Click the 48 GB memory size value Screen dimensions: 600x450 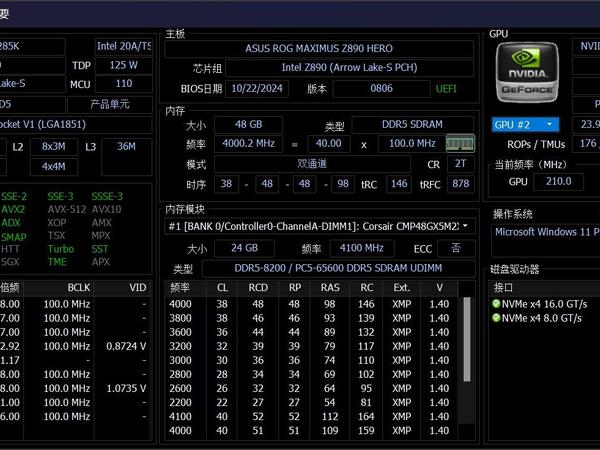(x=248, y=124)
